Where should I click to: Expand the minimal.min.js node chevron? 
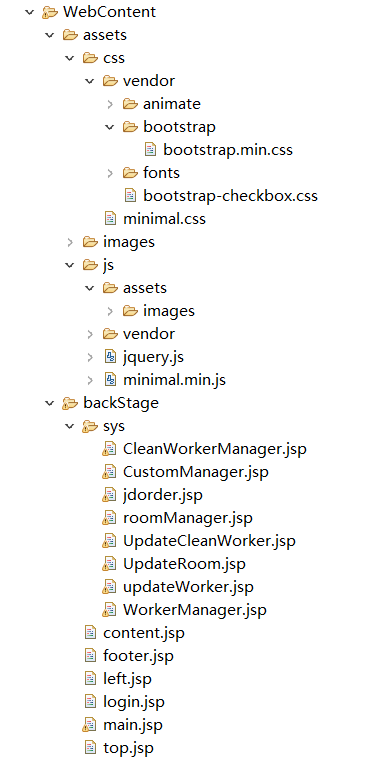(x=90, y=380)
